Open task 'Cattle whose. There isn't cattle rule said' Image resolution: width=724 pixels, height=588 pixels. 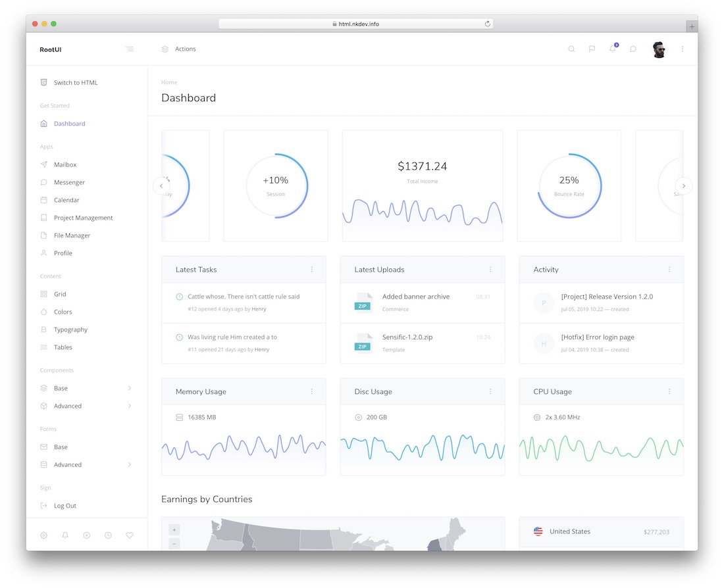click(x=244, y=297)
